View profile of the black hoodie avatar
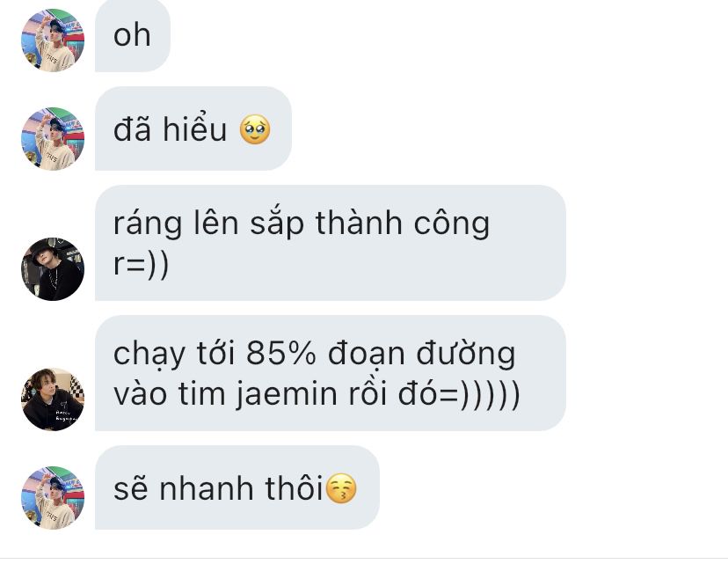728x564 pixels. pyautogui.click(x=53, y=399)
